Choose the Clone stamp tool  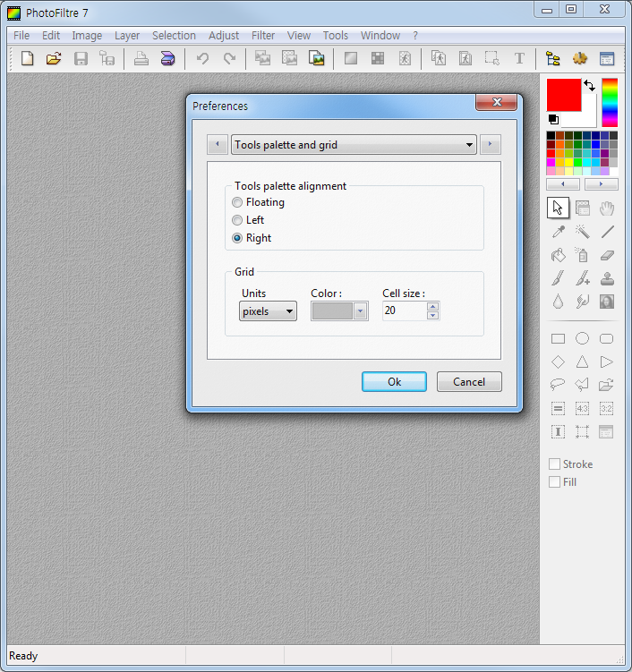click(606, 278)
